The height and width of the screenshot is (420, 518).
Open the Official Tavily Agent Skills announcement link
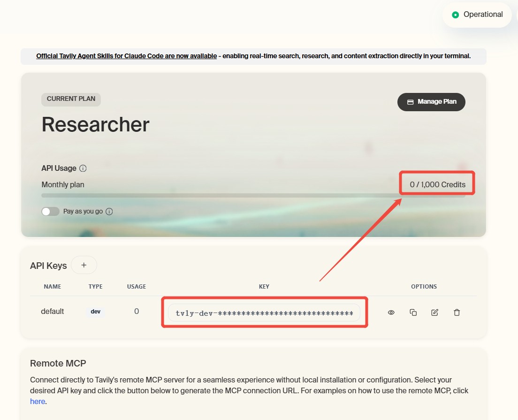[127, 56]
